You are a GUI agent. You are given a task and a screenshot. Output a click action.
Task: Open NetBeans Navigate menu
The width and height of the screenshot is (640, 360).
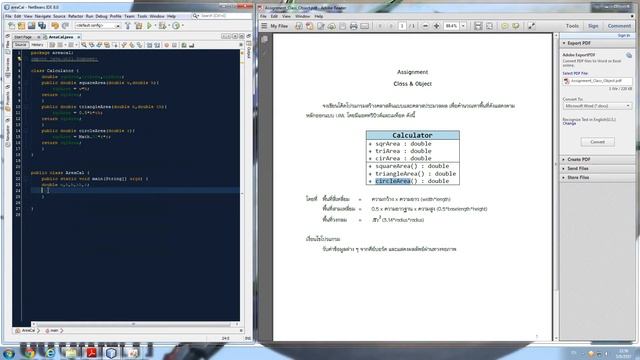43,16
